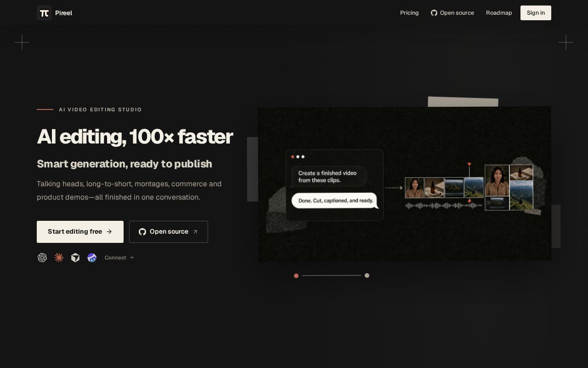Click the "Smart generation, ready to publish" subheading
This screenshot has height=368, width=588.
click(124, 164)
